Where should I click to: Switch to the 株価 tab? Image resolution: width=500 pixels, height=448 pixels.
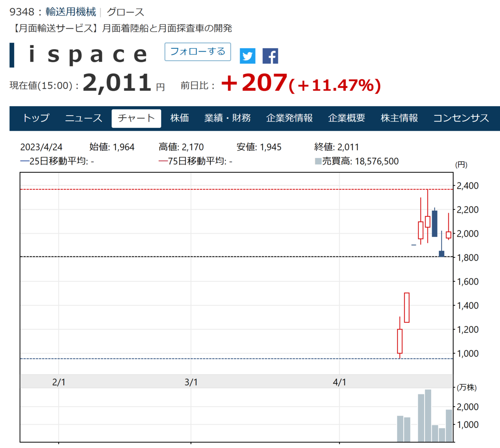click(x=180, y=118)
